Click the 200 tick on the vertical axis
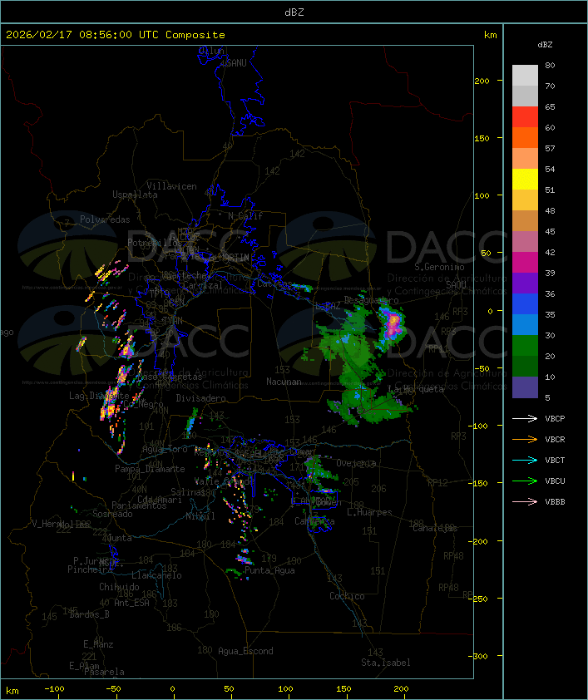 tap(482, 81)
